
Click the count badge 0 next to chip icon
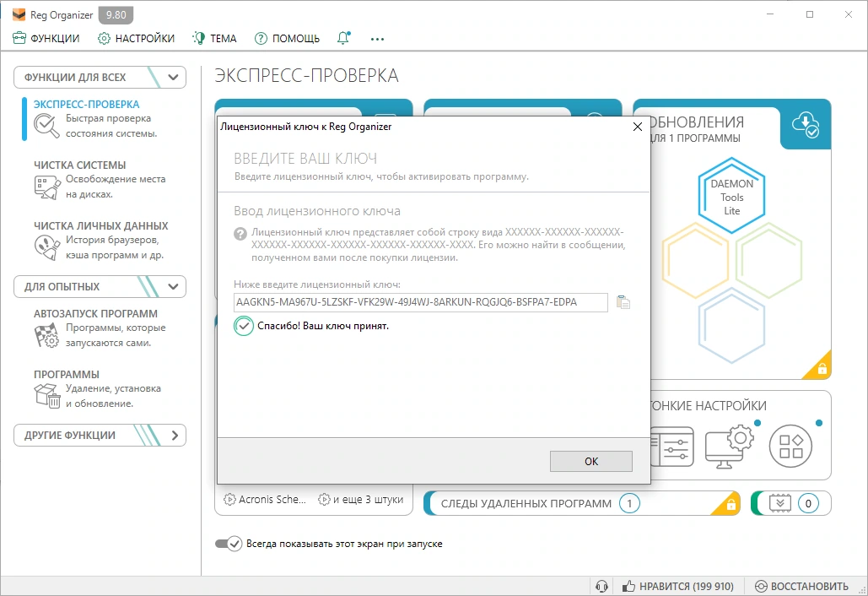coord(808,503)
